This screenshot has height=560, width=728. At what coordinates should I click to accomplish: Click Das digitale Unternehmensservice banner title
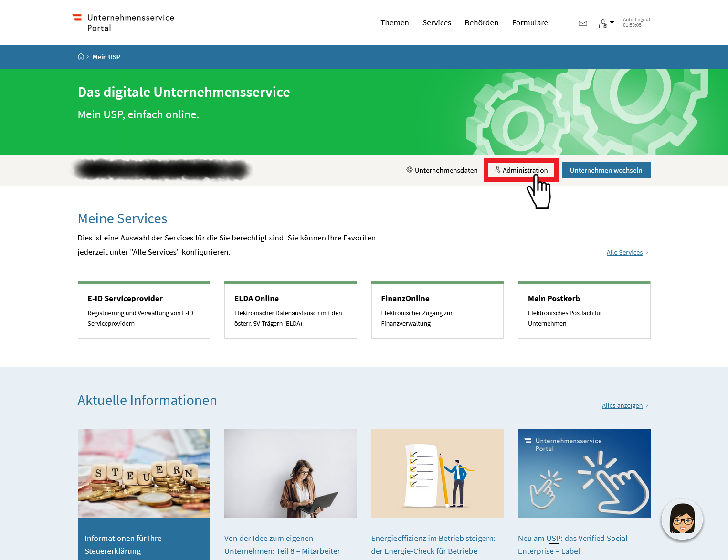tap(184, 92)
